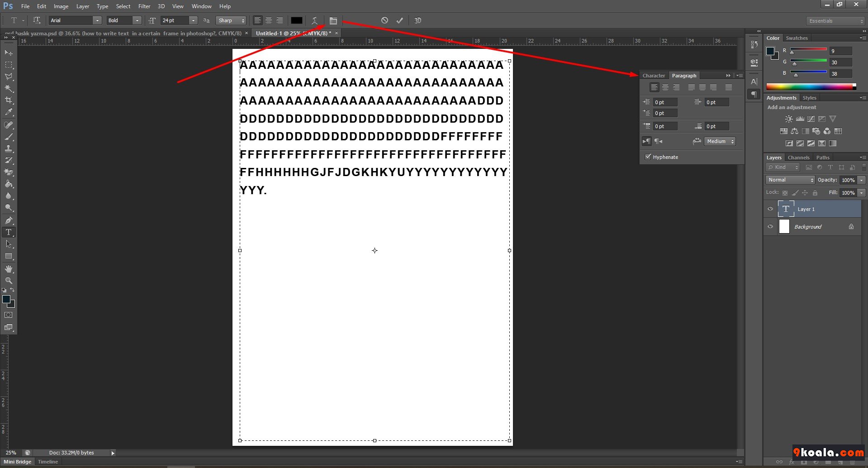Open the anti-aliasing Sharp dropdown
The width and height of the screenshot is (868, 468).
(x=231, y=20)
